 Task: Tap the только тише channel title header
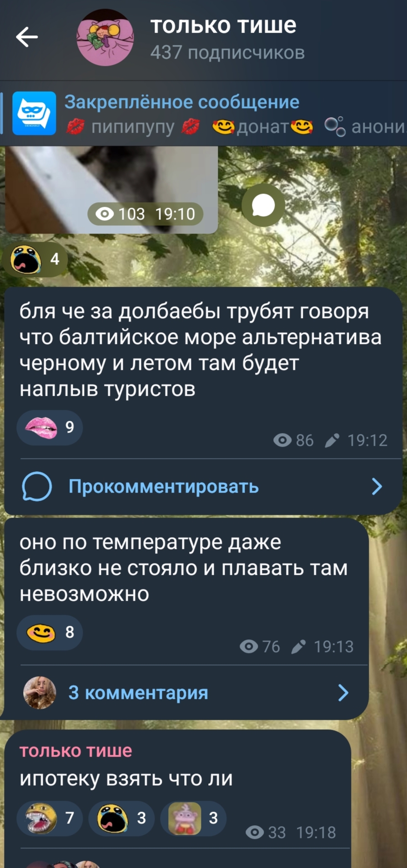[223, 25]
